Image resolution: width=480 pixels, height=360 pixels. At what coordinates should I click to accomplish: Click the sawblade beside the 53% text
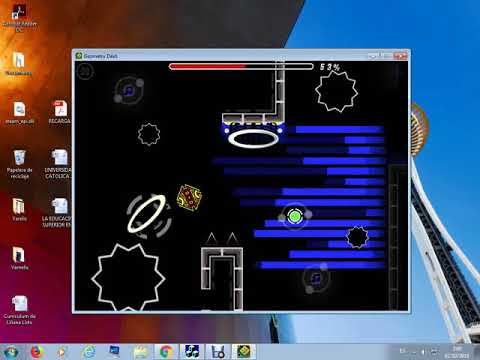pyautogui.click(x=336, y=91)
